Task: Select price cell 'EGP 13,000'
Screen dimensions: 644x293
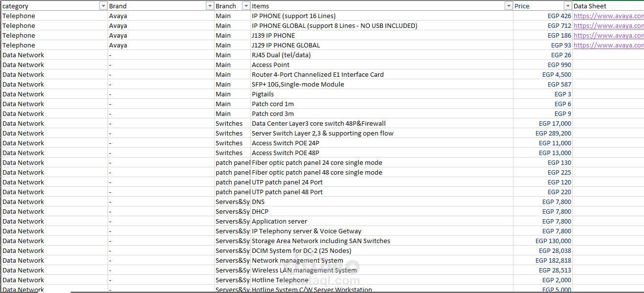Action: coord(543,153)
